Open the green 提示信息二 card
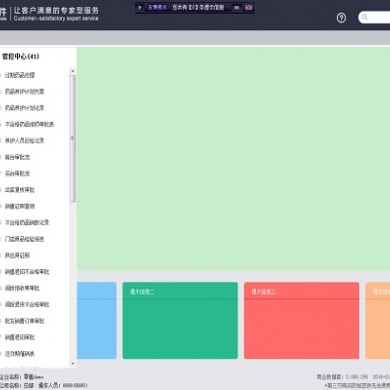 (x=180, y=321)
